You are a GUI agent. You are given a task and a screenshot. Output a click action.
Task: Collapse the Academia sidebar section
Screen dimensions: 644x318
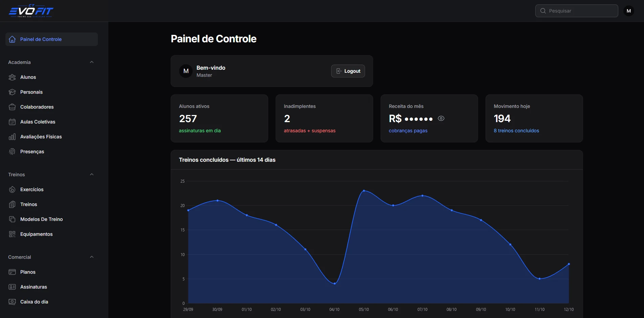tap(92, 62)
